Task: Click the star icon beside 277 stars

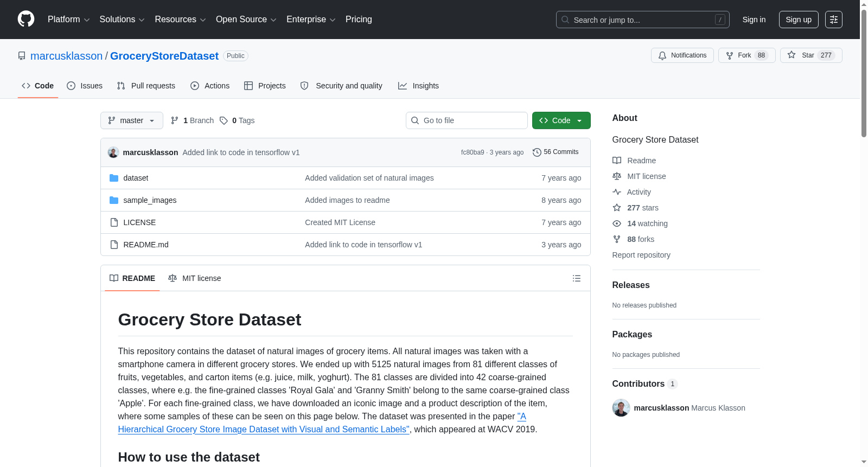Action: [617, 208]
